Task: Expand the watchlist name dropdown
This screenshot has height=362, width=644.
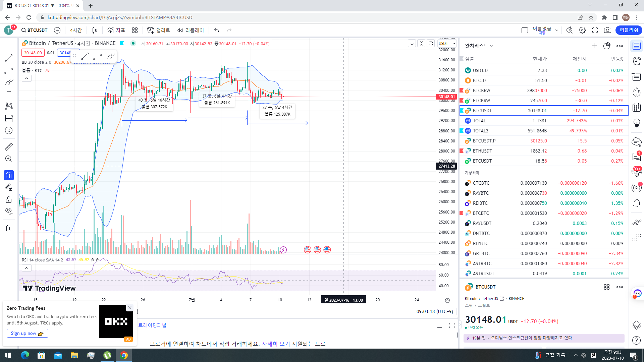Action: (479, 46)
